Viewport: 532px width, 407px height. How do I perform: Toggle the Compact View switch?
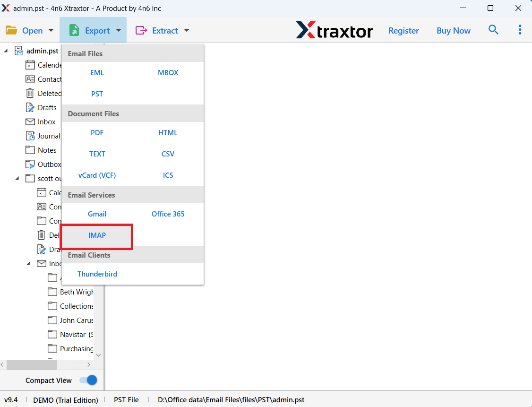coord(87,380)
